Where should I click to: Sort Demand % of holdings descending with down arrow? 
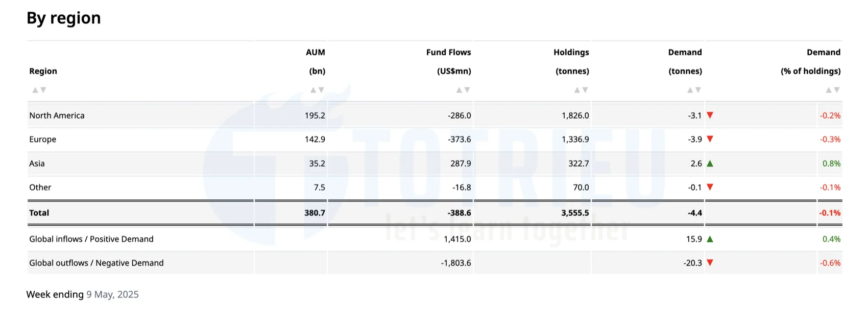(x=836, y=90)
